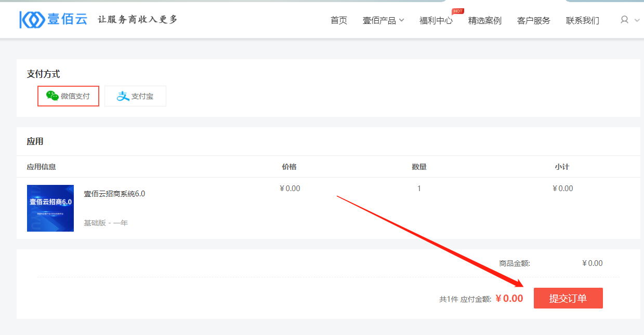Select 支付宝 payment method
This screenshot has height=335, width=644.
135,96
